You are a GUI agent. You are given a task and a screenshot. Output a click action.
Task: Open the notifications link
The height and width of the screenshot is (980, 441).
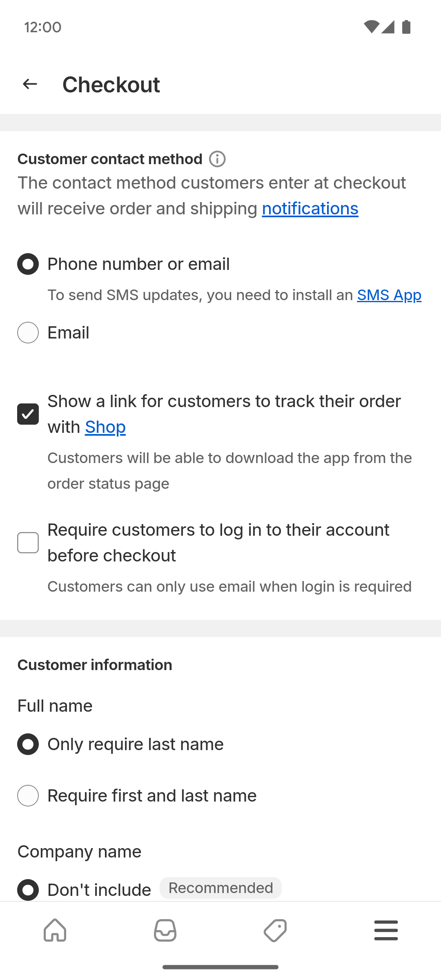point(310,209)
